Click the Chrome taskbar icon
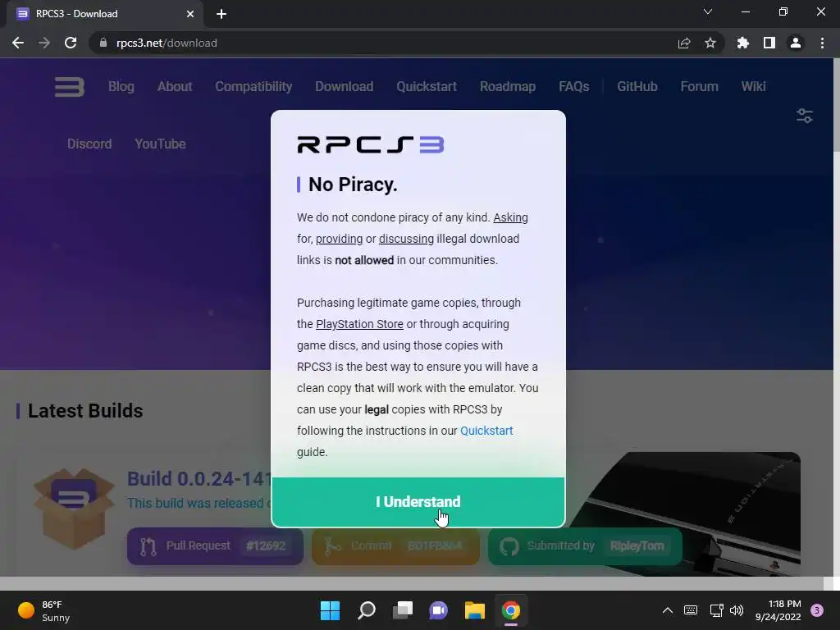 (x=510, y=610)
